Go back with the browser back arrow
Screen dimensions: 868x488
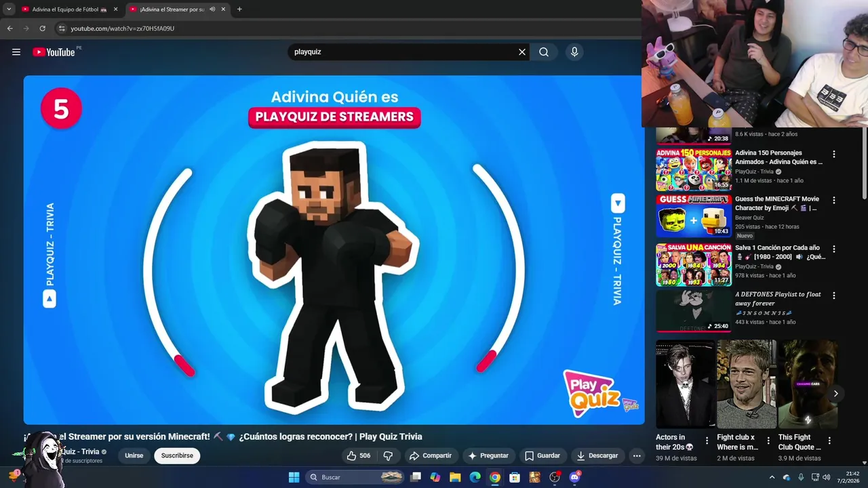(9, 28)
